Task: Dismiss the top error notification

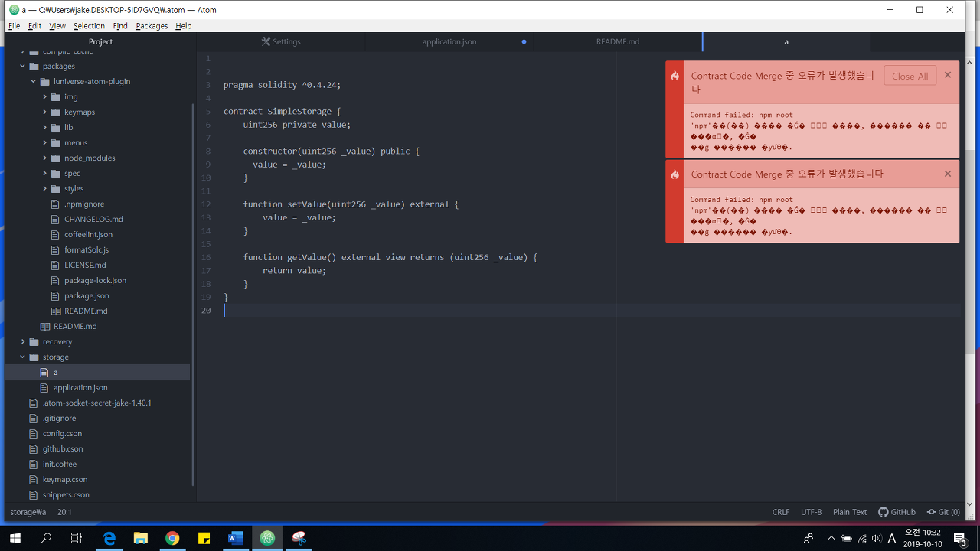Action: click(x=948, y=75)
